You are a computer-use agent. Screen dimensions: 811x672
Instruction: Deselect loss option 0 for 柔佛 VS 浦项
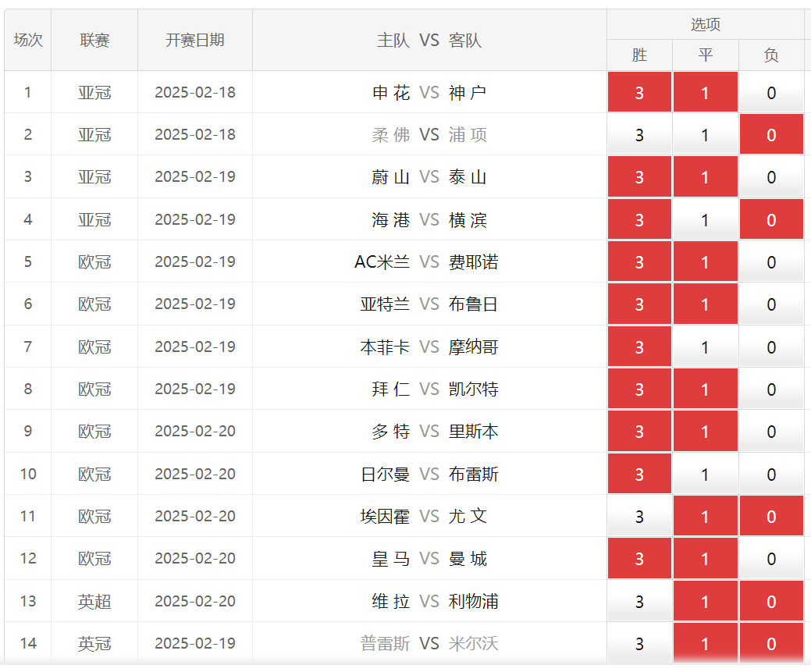[771, 134]
